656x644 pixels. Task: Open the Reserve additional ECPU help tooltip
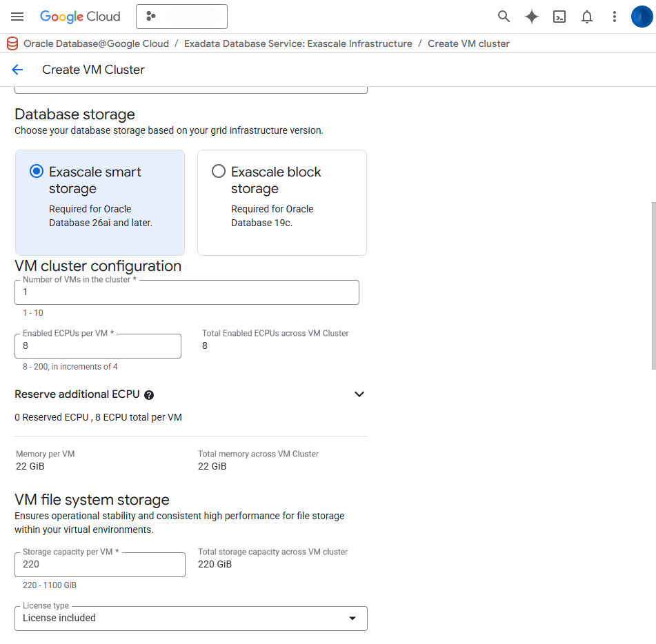click(x=150, y=394)
